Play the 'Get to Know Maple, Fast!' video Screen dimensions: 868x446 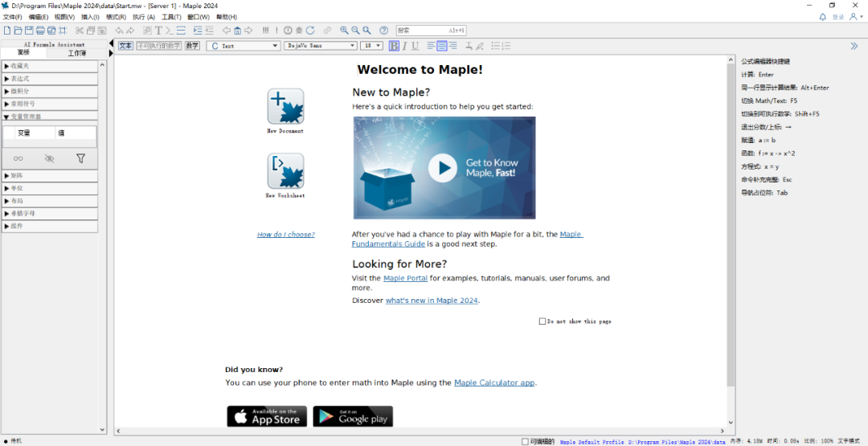(442, 168)
